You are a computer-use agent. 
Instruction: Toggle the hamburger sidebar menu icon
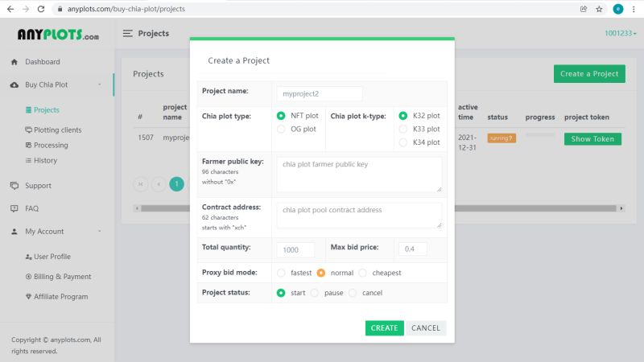(128, 33)
